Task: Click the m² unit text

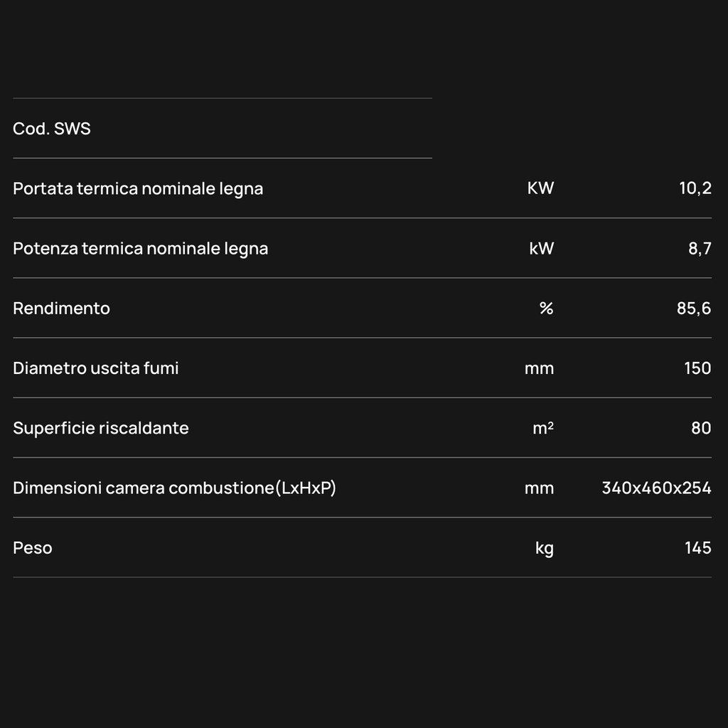Action: click(542, 428)
